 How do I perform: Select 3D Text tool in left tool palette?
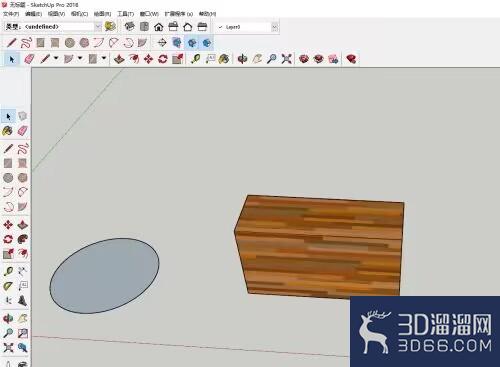tap(22, 300)
